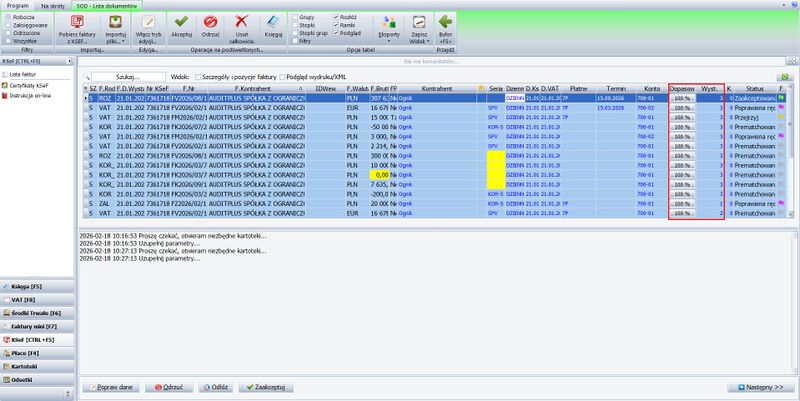Open the Środki Trwałe [F6] module

tap(37, 313)
